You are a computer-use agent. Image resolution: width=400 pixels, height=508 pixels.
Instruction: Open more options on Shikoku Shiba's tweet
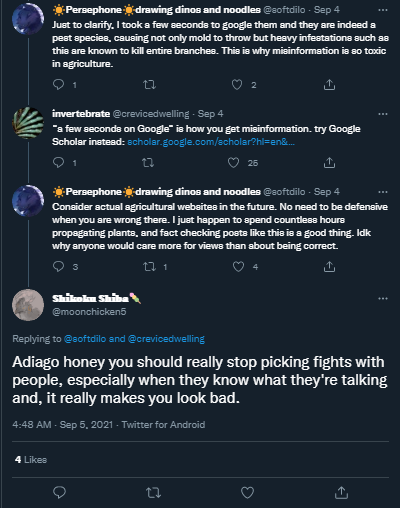point(383,298)
